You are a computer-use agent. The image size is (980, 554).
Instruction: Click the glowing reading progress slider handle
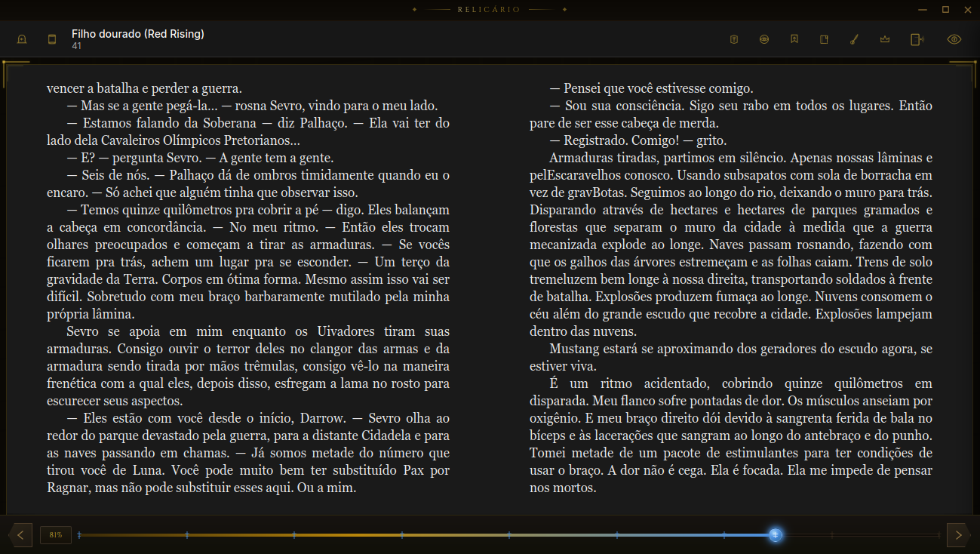(776, 535)
